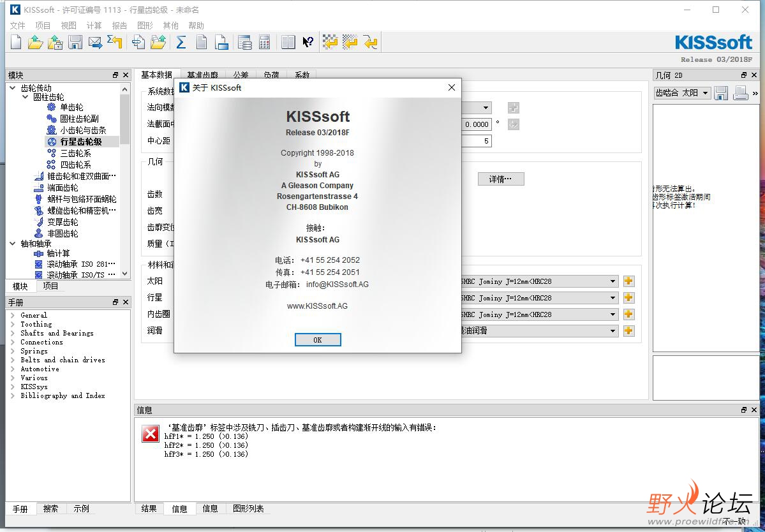The image size is (765, 532).
Task: Collapse the 圆柱齿轮 tree node
Action: (26, 97)
